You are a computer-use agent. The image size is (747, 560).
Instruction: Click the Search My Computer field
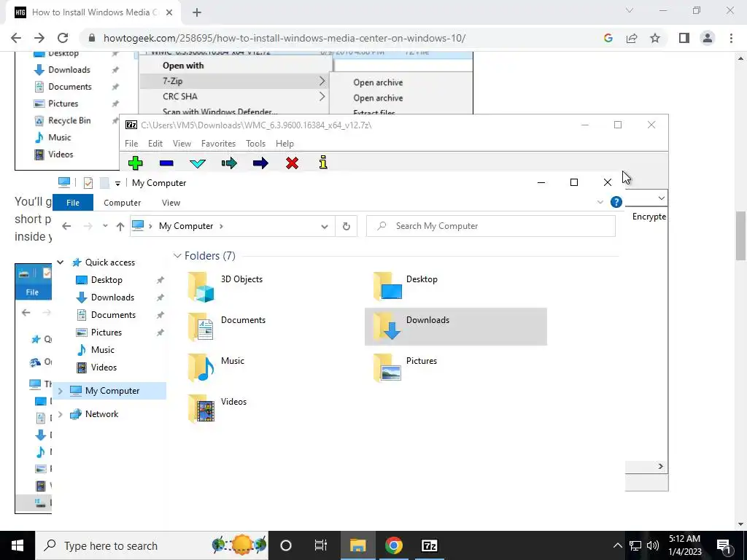tap(491, 226)
